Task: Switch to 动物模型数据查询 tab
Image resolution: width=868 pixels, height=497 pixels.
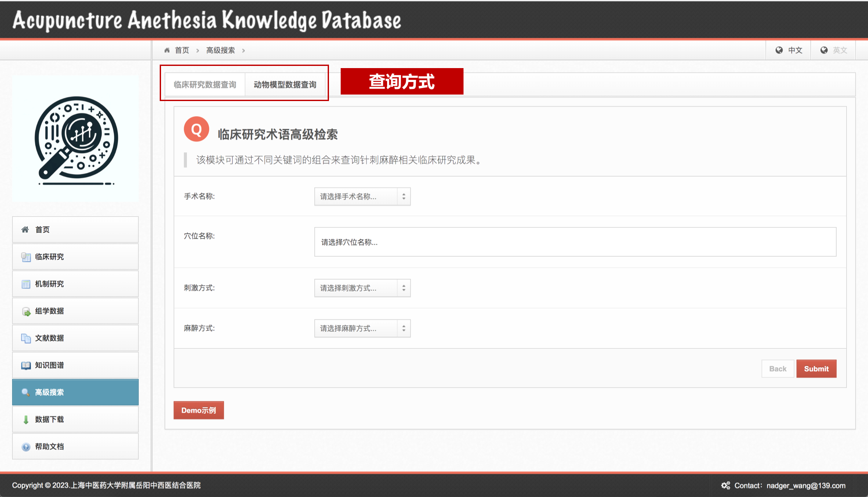Action: 285,85
